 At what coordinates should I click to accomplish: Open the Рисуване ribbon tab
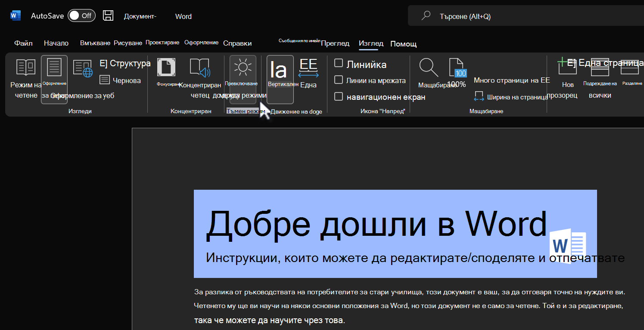(x=128, y=43)
